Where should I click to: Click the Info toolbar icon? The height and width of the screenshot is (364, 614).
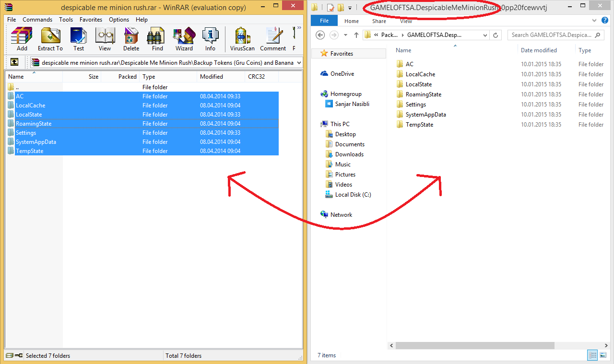[x=210, y=39]
